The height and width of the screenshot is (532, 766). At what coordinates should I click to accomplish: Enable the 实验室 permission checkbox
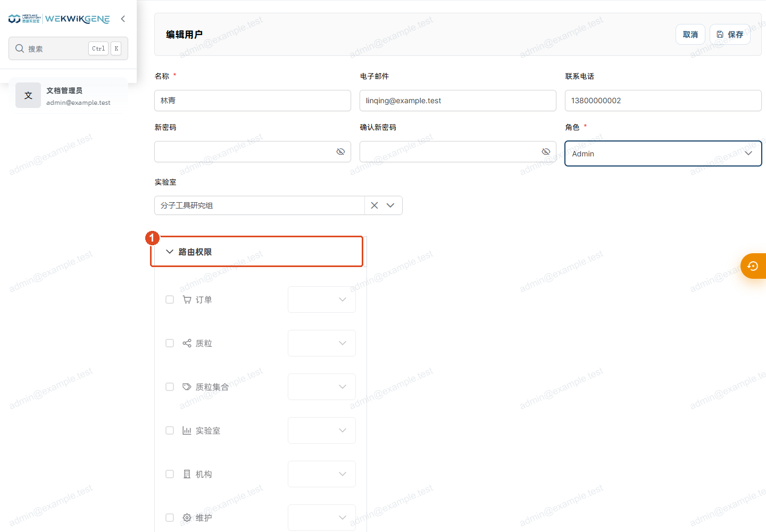pos(170,430)
